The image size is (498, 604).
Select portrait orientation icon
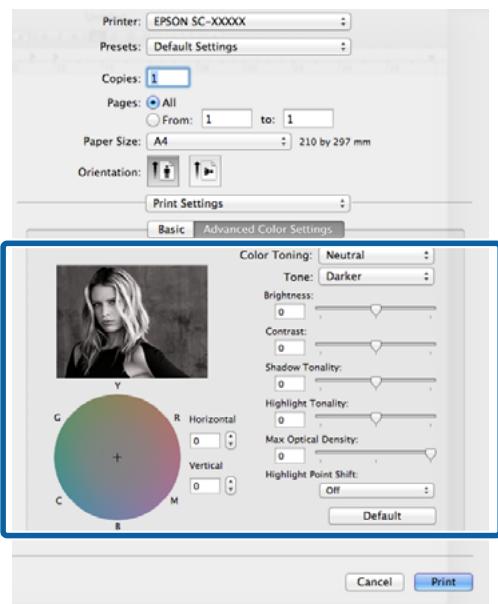click(163, 171)
